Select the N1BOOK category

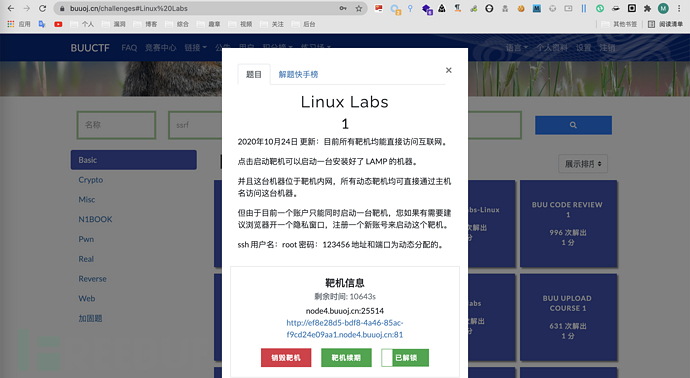pyautogui.click(x=95, y=219)
